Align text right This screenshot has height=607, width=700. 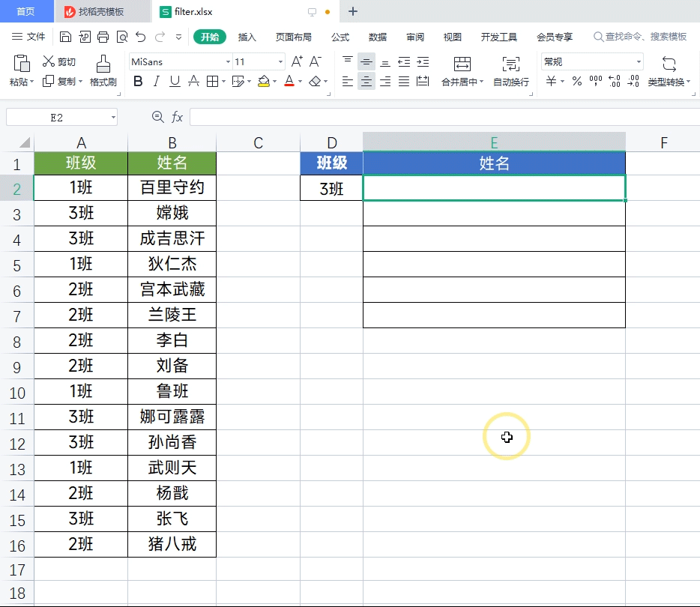pyautogui.click(x=384, y=81)
